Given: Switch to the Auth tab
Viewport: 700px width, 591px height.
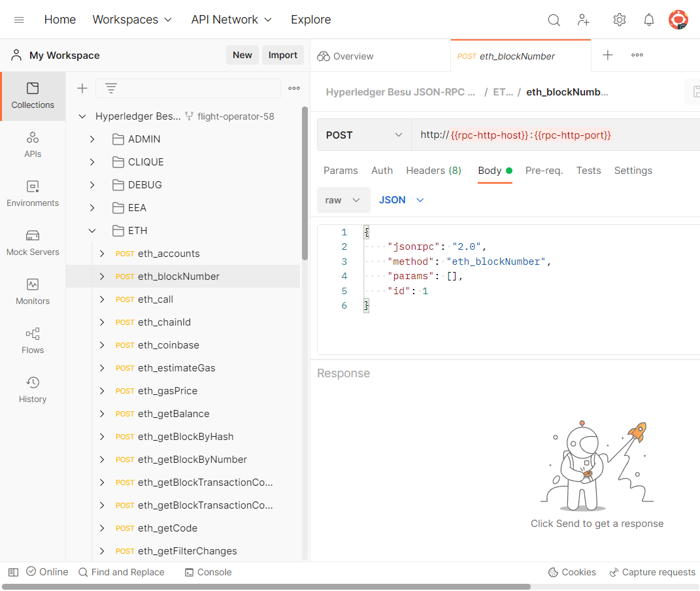Looking at the screenshot, I should point(382,171).
